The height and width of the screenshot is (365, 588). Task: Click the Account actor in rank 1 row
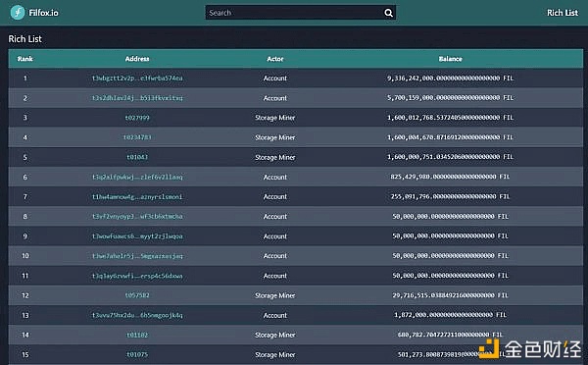coord(275,78)
